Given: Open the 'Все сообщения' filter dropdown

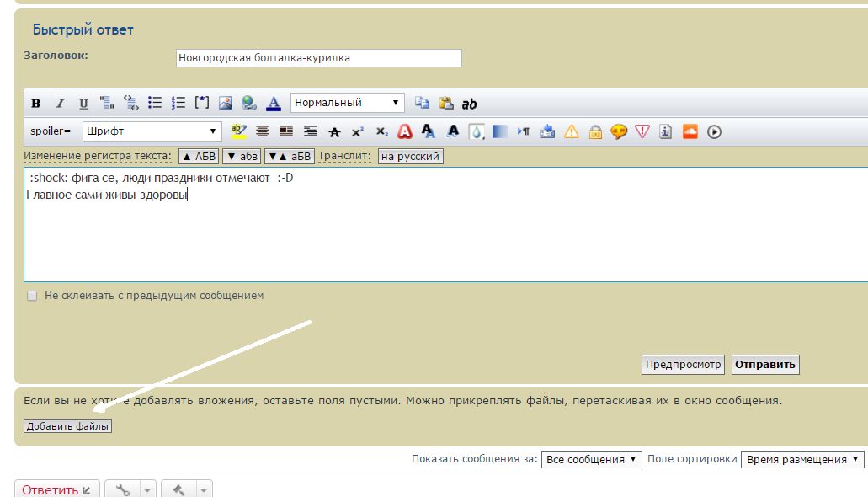Looking at the screenshot, I should (x=591, y=460).
